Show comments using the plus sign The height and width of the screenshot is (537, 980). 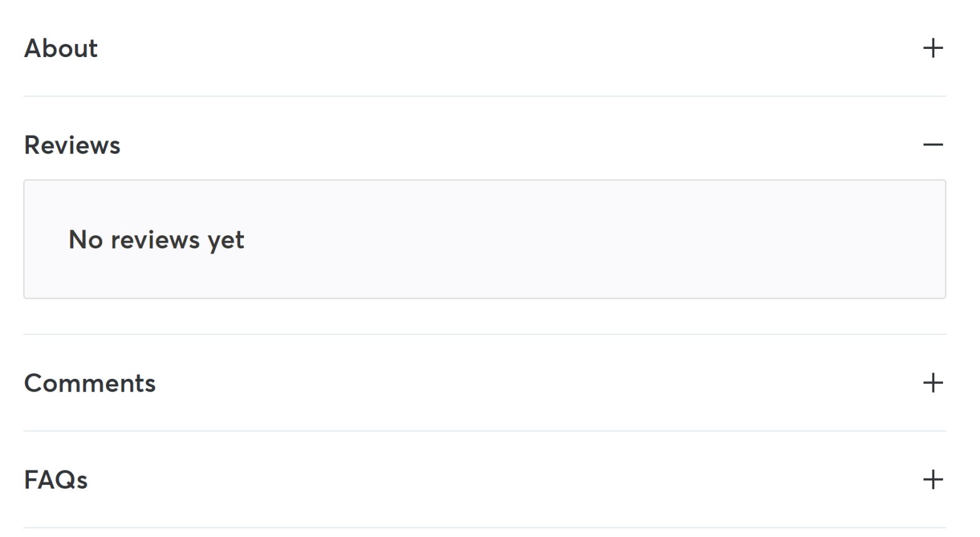click(x=933, y=383)
